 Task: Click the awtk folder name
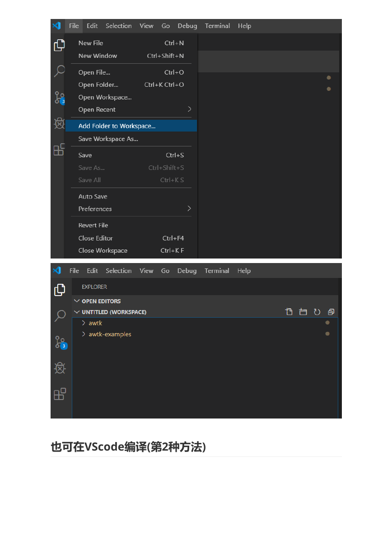pos(95,323)
